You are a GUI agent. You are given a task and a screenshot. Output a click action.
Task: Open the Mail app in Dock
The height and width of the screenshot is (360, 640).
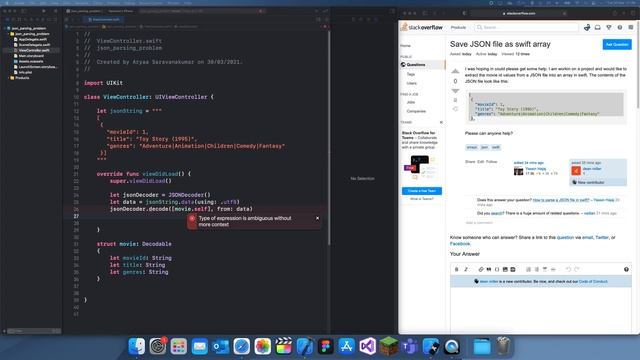tap(200, 347)
